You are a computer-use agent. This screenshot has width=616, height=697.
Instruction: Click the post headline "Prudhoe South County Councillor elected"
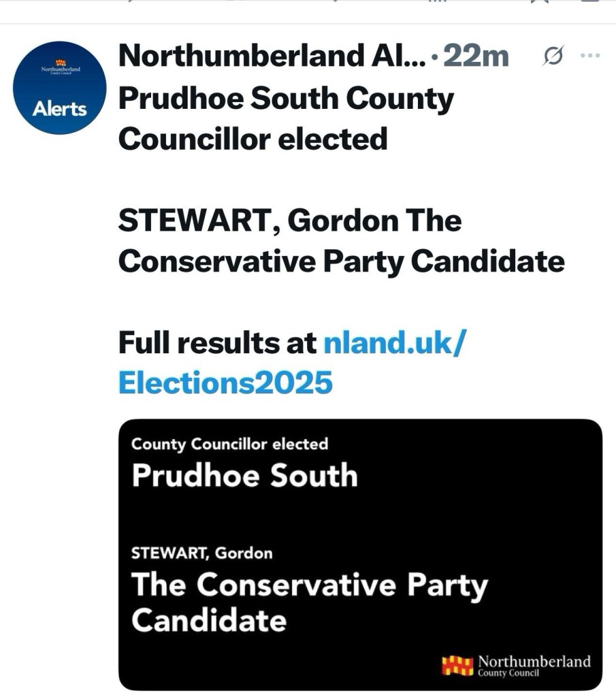[x=286, y=119]
